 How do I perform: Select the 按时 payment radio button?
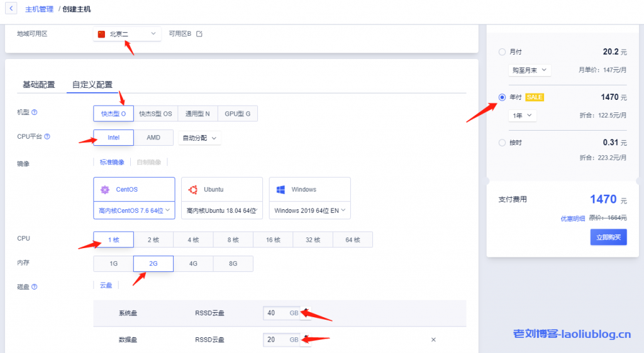(x=502, y=143)
